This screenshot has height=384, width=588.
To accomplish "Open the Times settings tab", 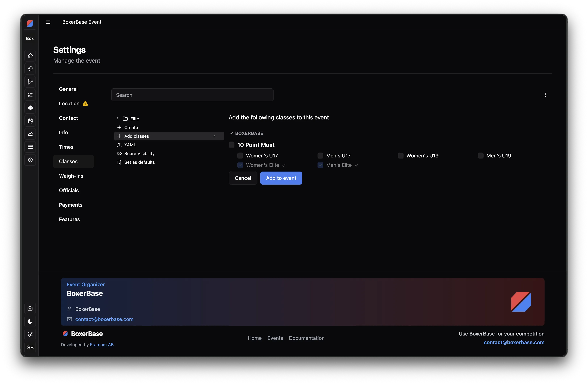I will pyautogui.click(x=73, y=147).
